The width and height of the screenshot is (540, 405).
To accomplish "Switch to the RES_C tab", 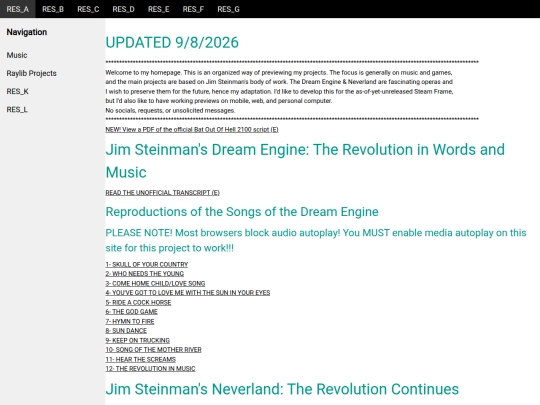I will pos(88,9).
